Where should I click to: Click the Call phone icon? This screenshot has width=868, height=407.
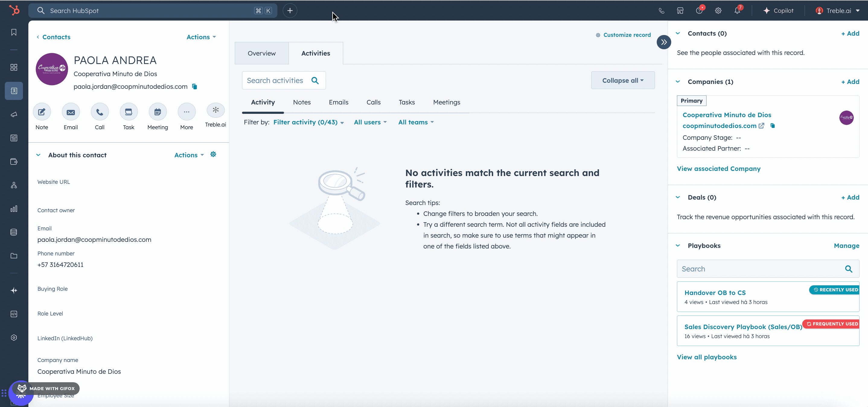[x=100, y=112]
